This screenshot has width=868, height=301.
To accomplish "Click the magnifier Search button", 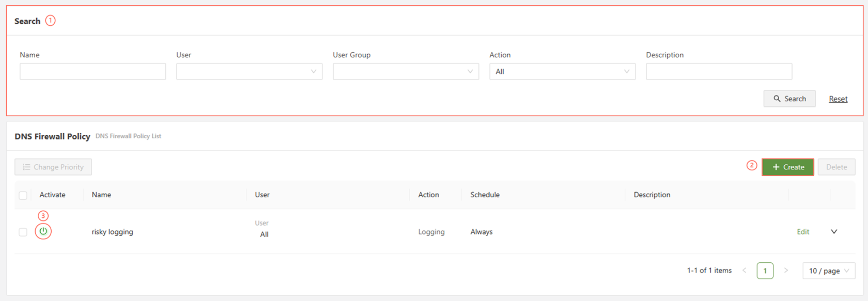I will click(789, 99).
